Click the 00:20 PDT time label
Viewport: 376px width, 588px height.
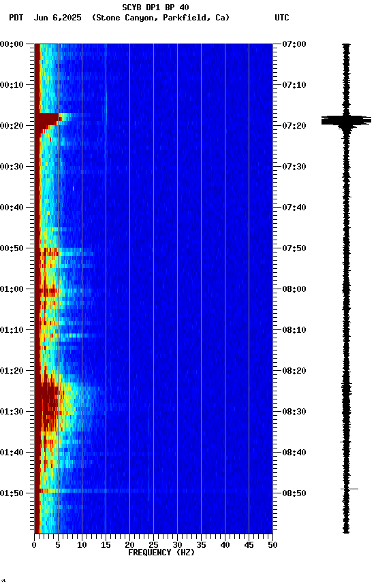[12, 126]
